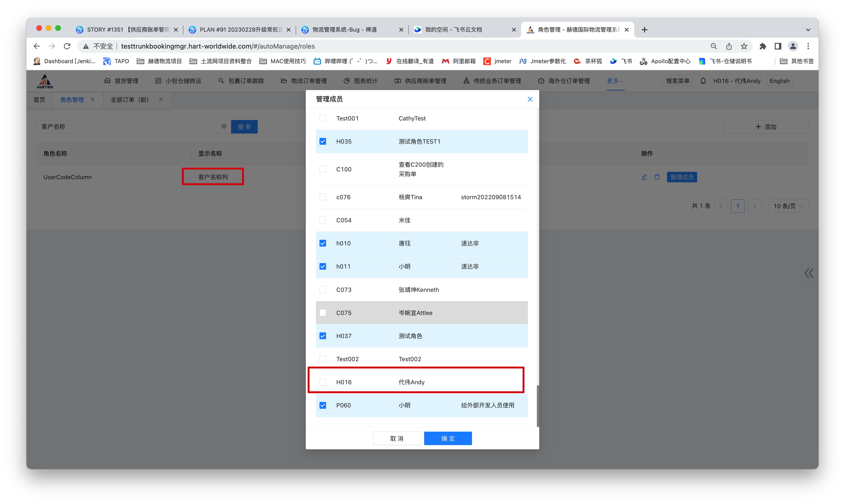Open the 更多… navigation menu
This screenshot has height=504, width=845.
click(x=616, y=81)
